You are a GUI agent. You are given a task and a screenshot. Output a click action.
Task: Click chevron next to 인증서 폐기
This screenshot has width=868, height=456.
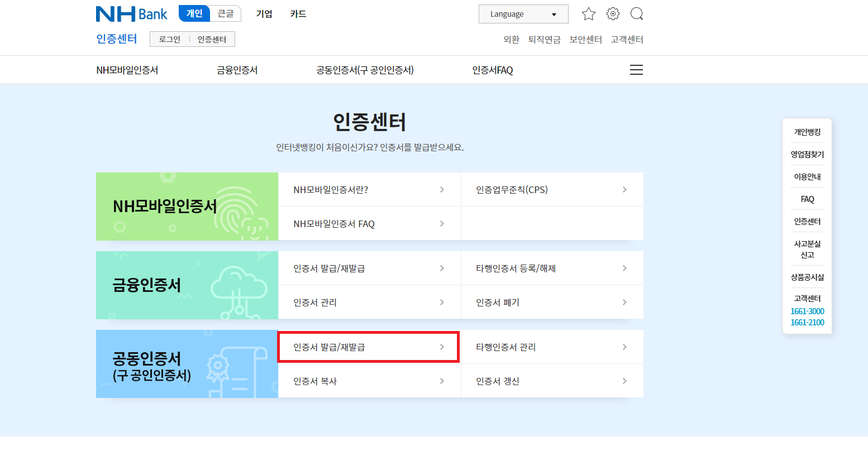click(x=624, y=303)
